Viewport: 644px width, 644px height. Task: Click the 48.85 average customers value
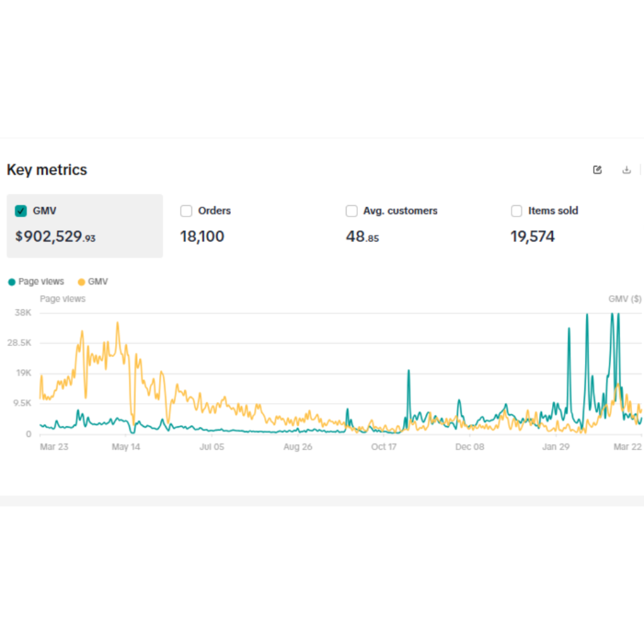(x=362, y=237)
